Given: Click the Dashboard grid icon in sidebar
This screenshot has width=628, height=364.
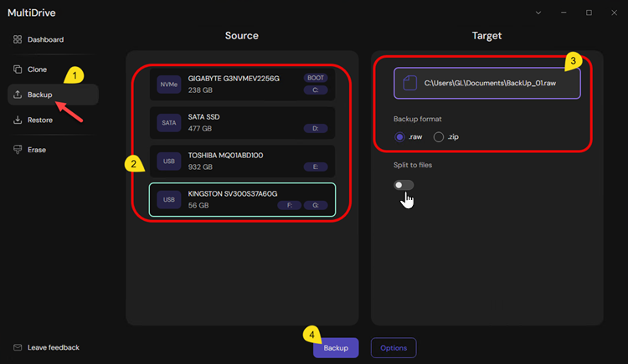Looking at the screenshot, I should point(18,39).
